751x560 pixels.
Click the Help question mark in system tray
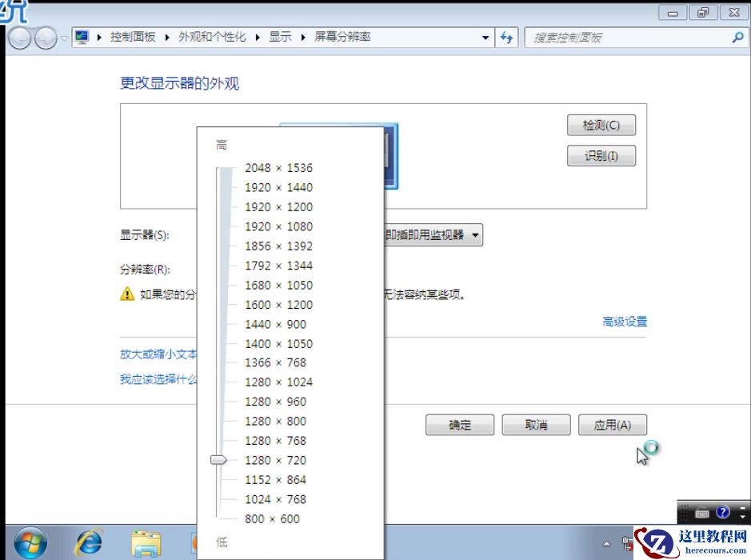(x=722, y=513)
